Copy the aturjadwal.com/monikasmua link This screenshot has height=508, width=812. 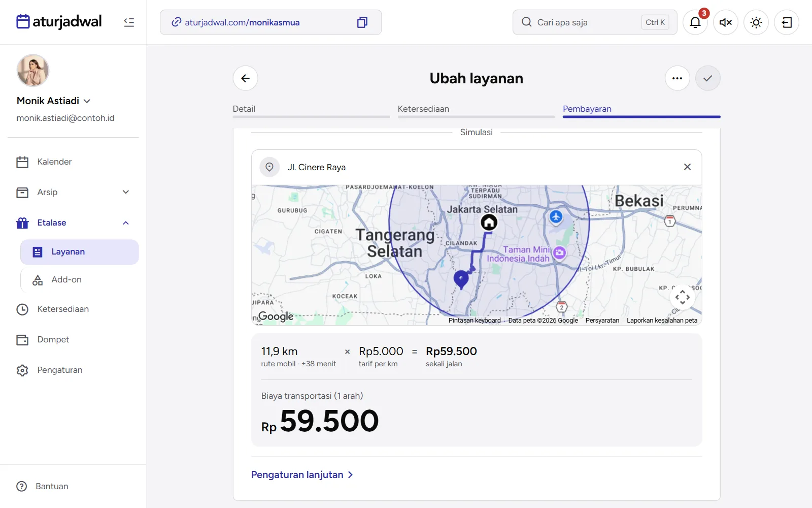point(362,22)
